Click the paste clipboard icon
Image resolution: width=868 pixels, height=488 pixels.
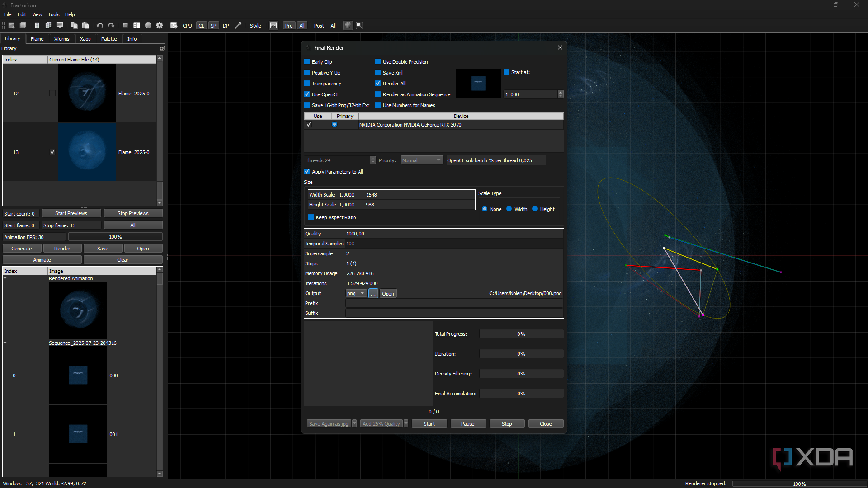click(85, 26)
